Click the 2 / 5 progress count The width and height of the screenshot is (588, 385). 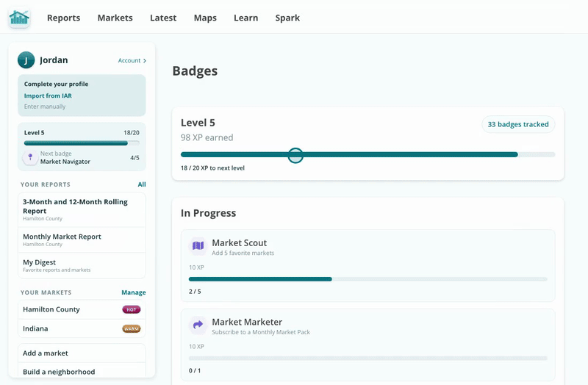pos(195,291)
